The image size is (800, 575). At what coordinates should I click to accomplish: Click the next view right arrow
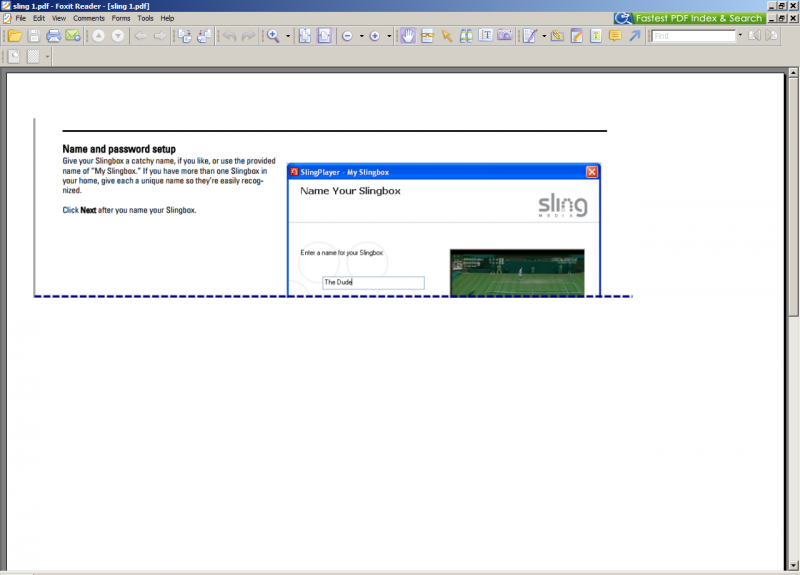(x=160, y=36)
